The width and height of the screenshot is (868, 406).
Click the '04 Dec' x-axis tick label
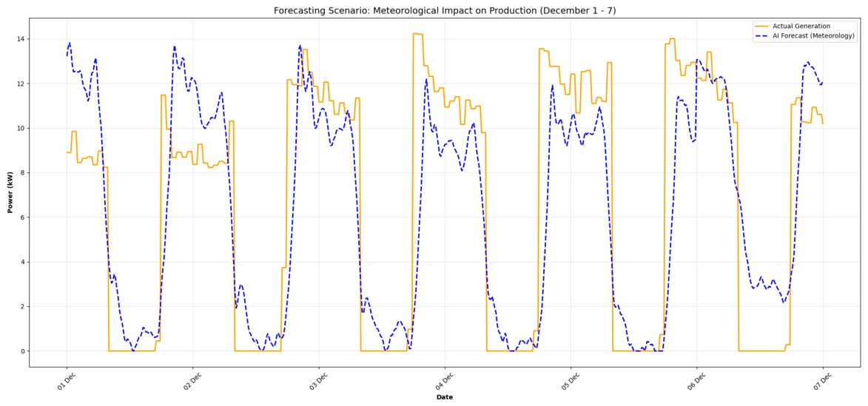(x=443, y=381)
